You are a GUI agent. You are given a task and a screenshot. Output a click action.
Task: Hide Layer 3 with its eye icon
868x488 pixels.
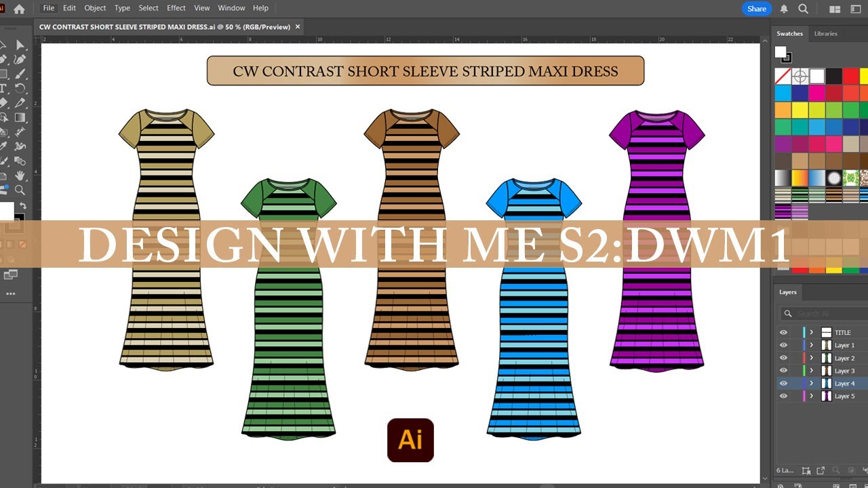[783, 371]
